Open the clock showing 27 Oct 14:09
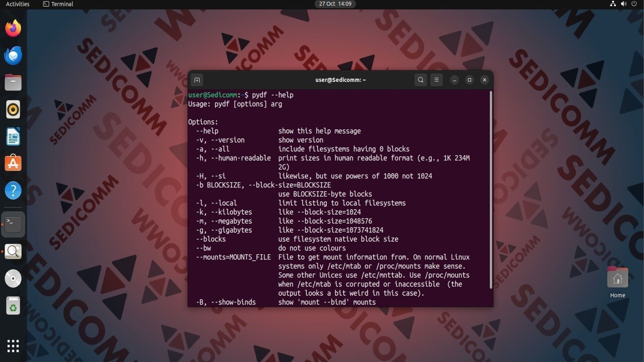This screenshot has height=362, width=644. pyautogui.click(x=335, y=4)
